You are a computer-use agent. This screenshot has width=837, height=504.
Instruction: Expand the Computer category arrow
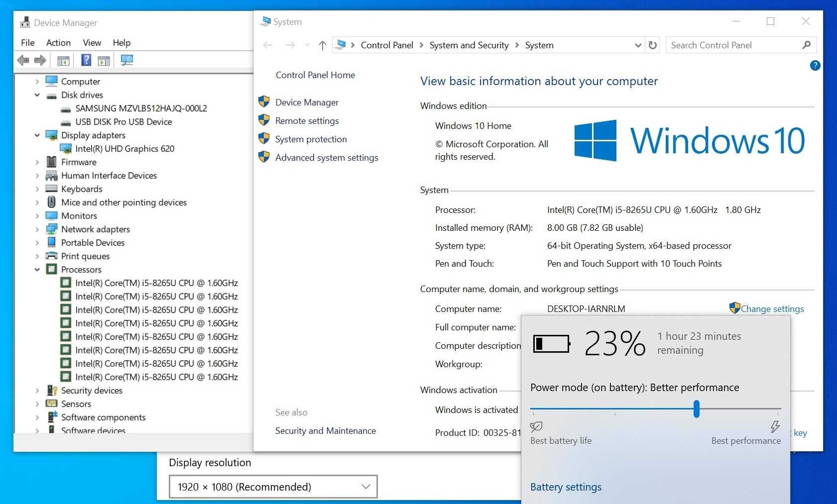pyautogui.click(x=37, y=81)
